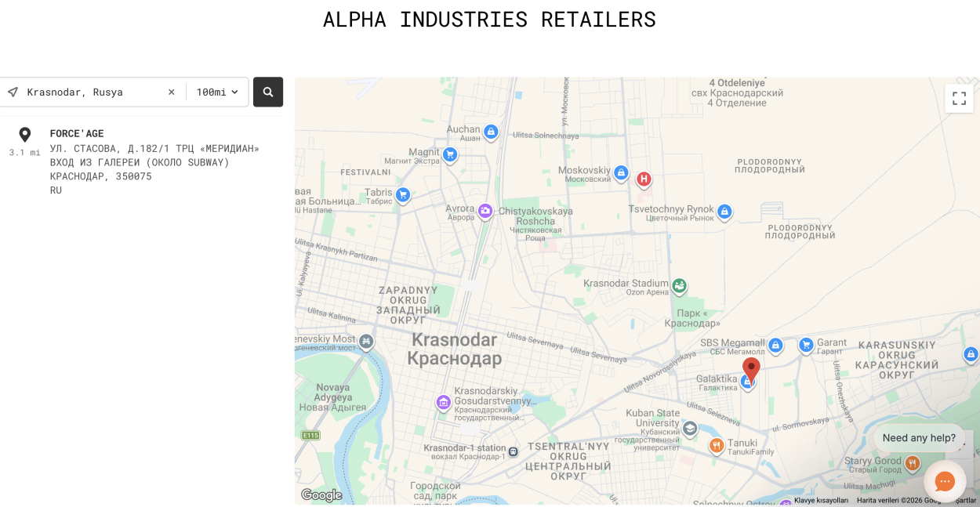980x507 pixels.
Task: Click the red store pin on map
Action: click(x=751, y=369)
